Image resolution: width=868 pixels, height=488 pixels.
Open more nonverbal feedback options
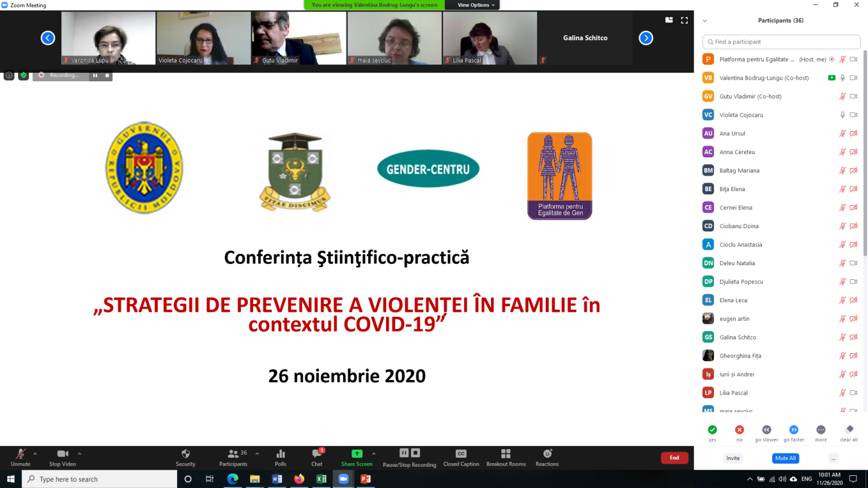[821, 430]
